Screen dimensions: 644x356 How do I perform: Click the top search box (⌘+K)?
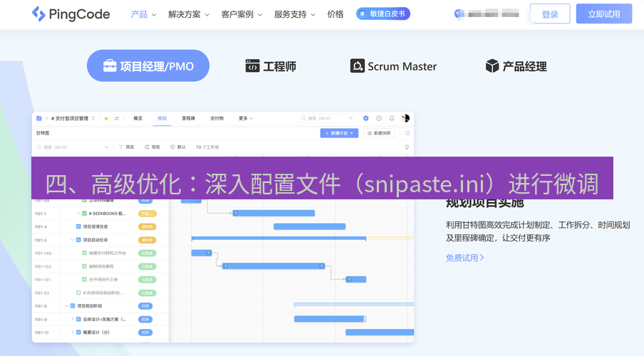(326, 118)
